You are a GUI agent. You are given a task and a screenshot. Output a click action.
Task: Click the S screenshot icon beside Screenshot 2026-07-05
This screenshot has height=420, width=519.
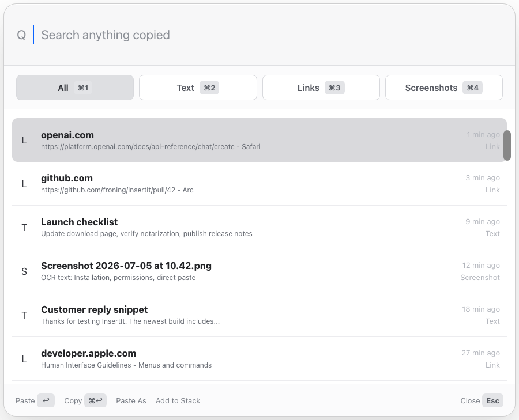tap(24, 271)
